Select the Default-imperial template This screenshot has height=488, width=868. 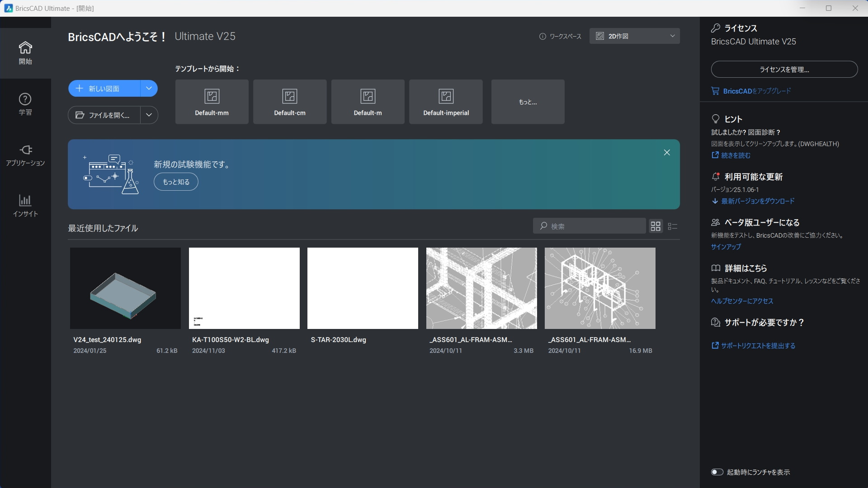tap(446, 102)
